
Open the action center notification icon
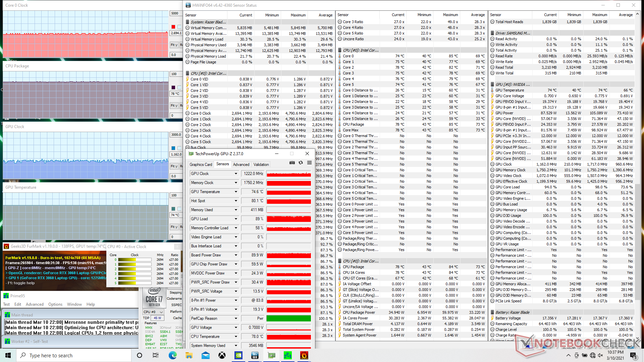(x=633, y=355)
